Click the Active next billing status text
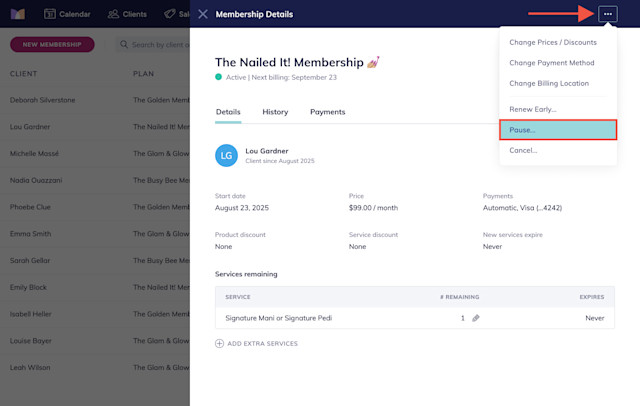640x406 pixels. (281, 77)
